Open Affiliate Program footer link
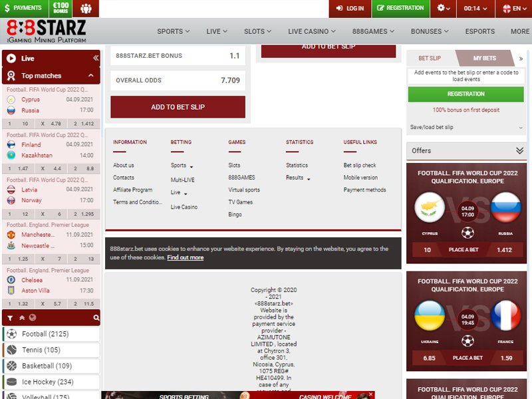 [x=132, y=190]
